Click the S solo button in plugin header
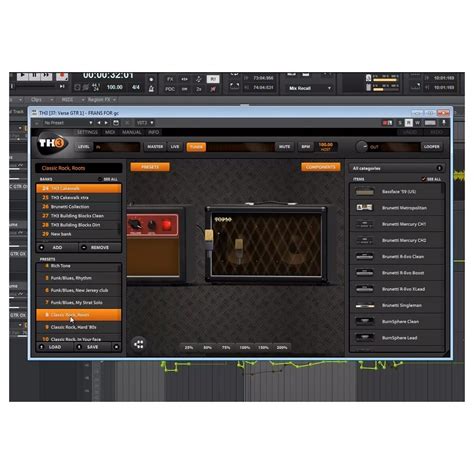Screen dimensions: 474x474 tap(400, 123)
